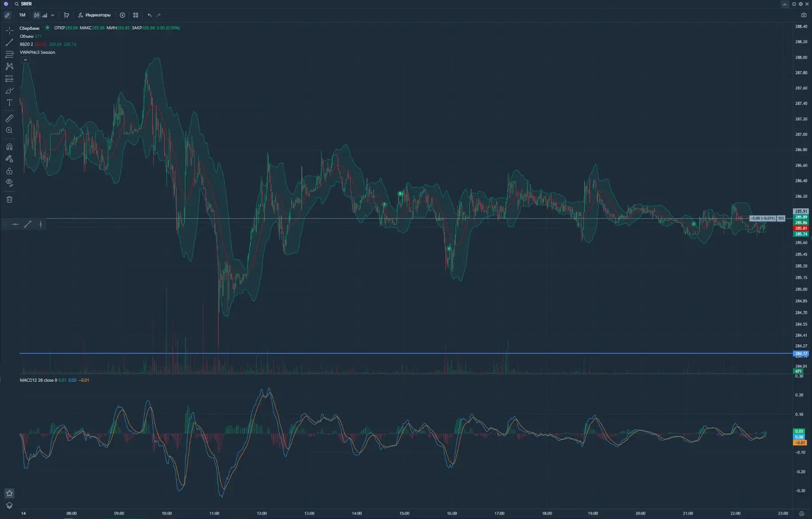Open the trading cart icon

point(67,15)
